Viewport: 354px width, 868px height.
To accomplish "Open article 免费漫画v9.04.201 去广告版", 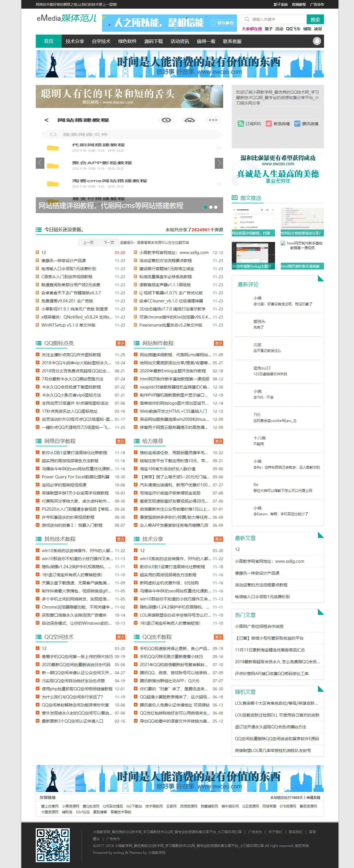I will (67, 301).
